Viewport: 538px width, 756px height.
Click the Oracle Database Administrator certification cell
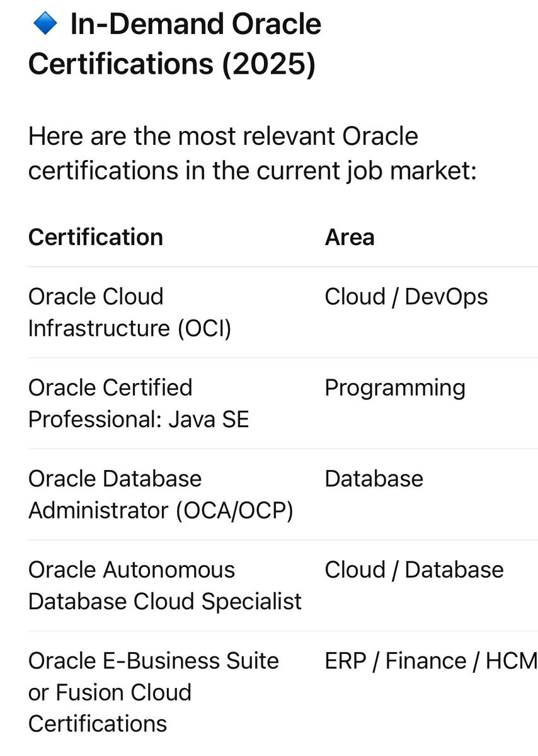[161, 495]
